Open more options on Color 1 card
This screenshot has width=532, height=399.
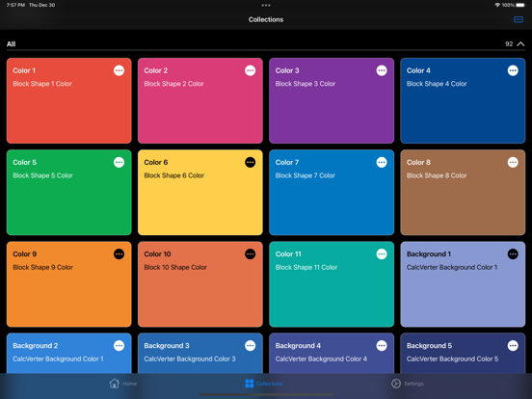pyautogui.click(x=119, y=70)
